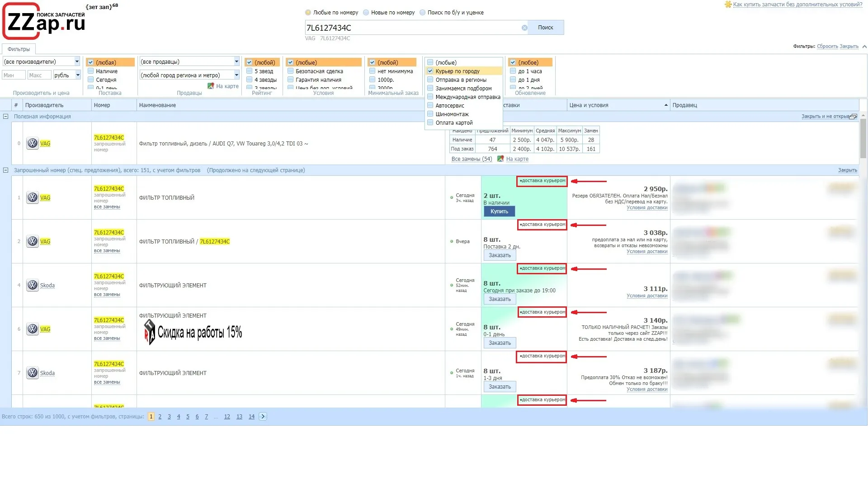The image size is (868, 488).
Task: Click 'VAG' manufacturer link in row 1
Action: coord(45,198)
